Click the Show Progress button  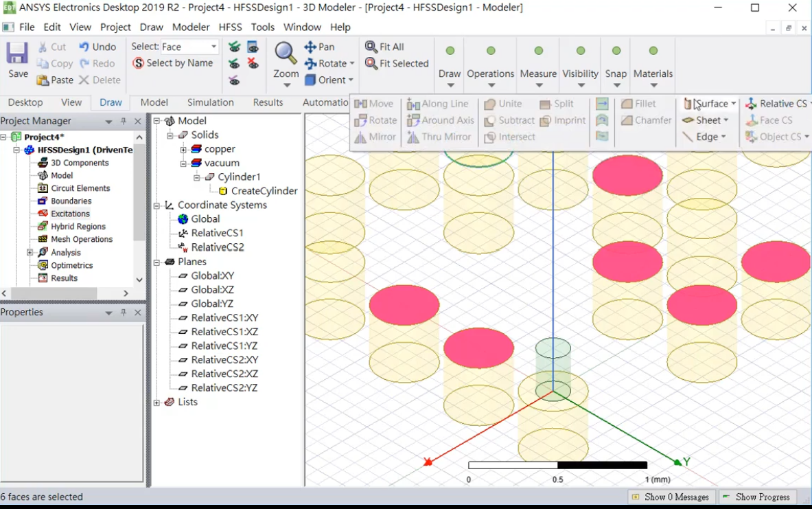click(756, 497)
